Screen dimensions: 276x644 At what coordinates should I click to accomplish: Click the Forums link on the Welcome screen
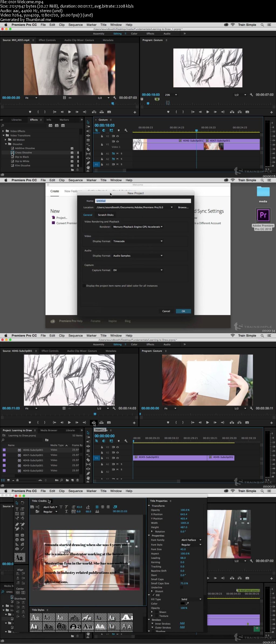(x=95, y=321)
